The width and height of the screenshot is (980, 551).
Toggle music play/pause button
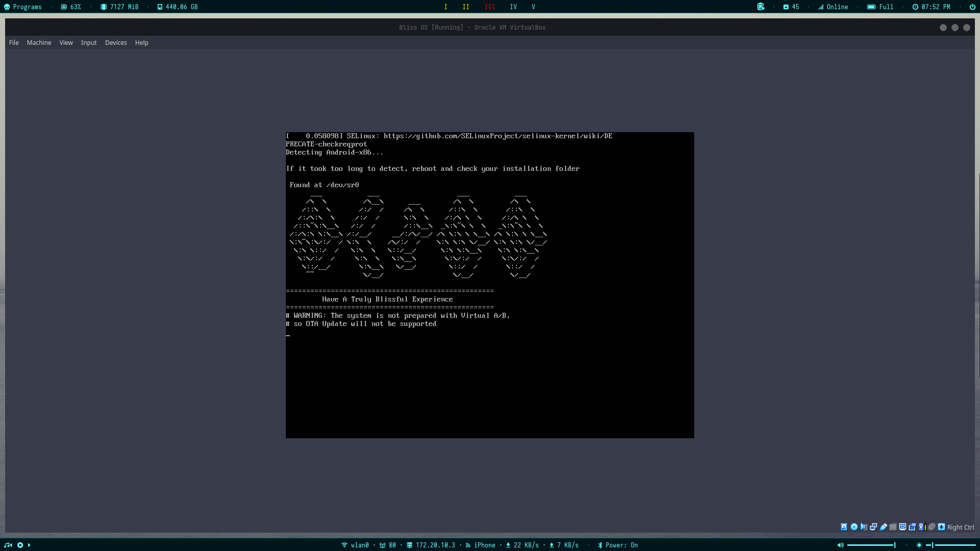tap(20, 545)
